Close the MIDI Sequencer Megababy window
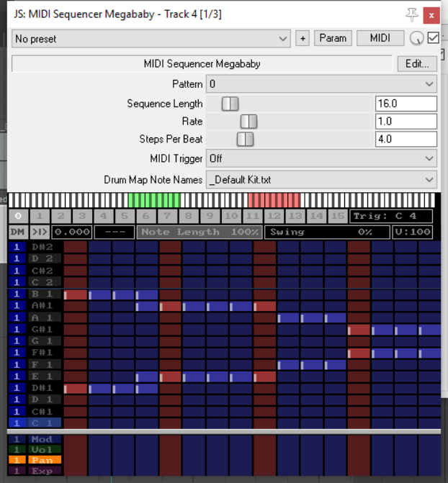 pos(431,15)
